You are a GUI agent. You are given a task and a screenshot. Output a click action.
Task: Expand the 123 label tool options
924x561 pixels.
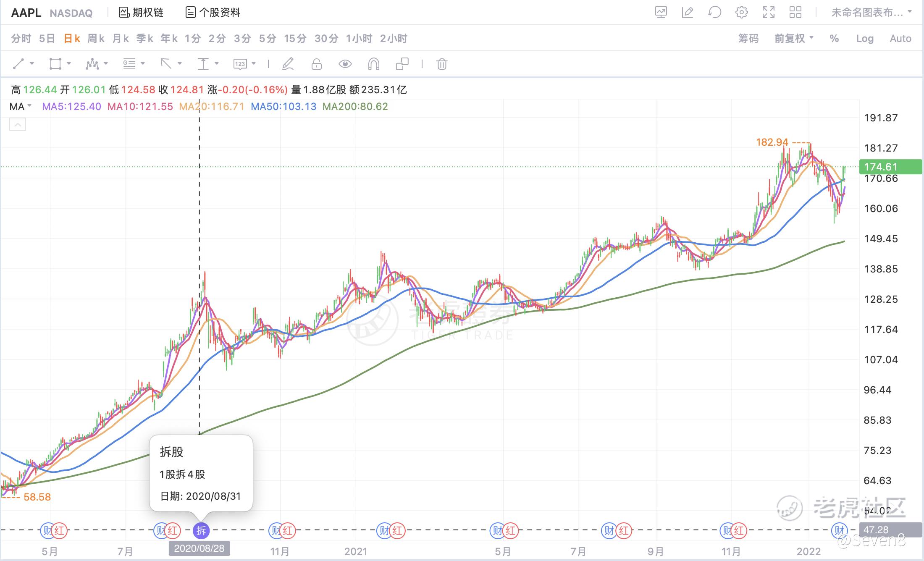[x=254, y=63]
